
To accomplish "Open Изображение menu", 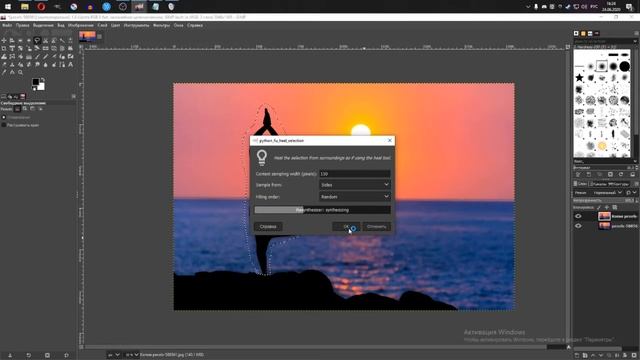I will (x=81, y=25).
